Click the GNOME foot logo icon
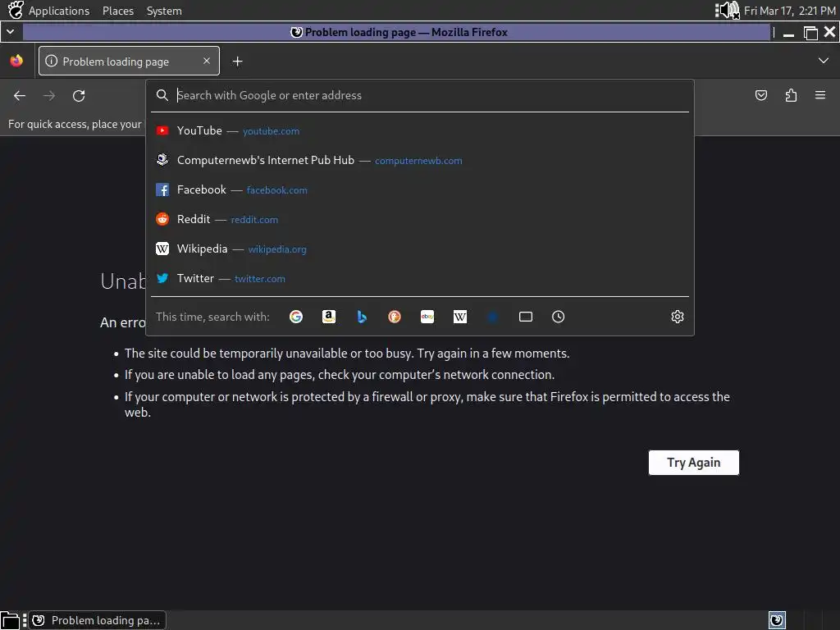The image size is (840, 630). 16,10
